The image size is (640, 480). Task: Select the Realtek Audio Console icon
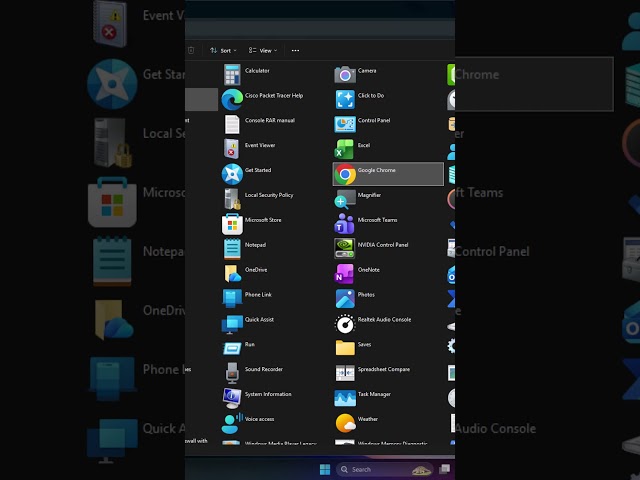tap(345, 324)
